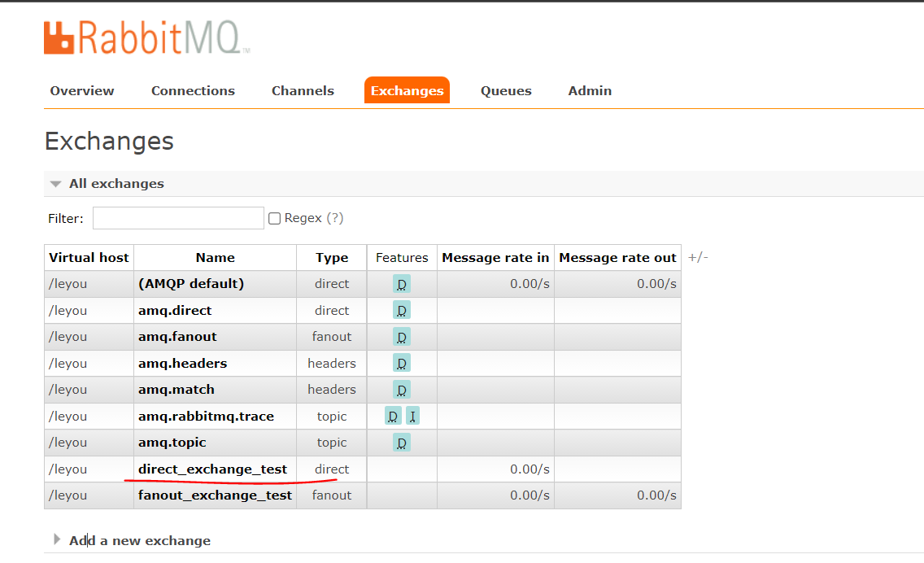
Task: Go to the Admin tab
Action: click(x=589, y=91)
